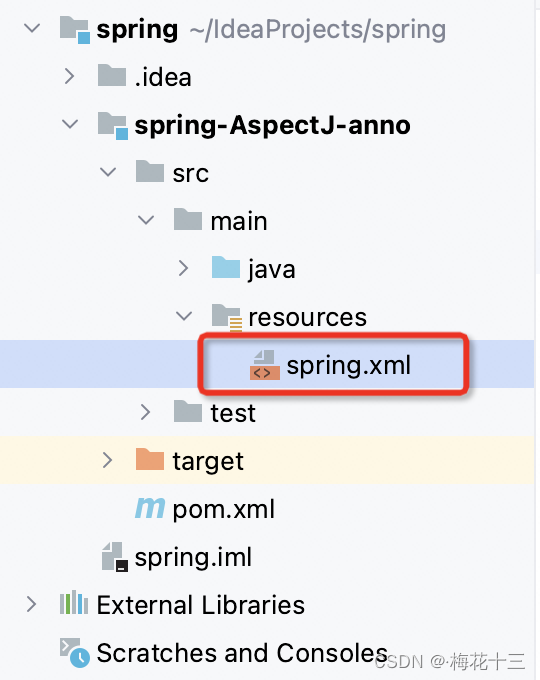
Task: Expand the java folder chevron
Action: coord(183,268)
